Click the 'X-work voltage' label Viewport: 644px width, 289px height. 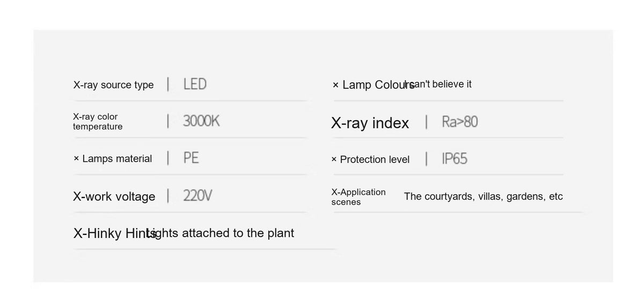pos(114,196)
